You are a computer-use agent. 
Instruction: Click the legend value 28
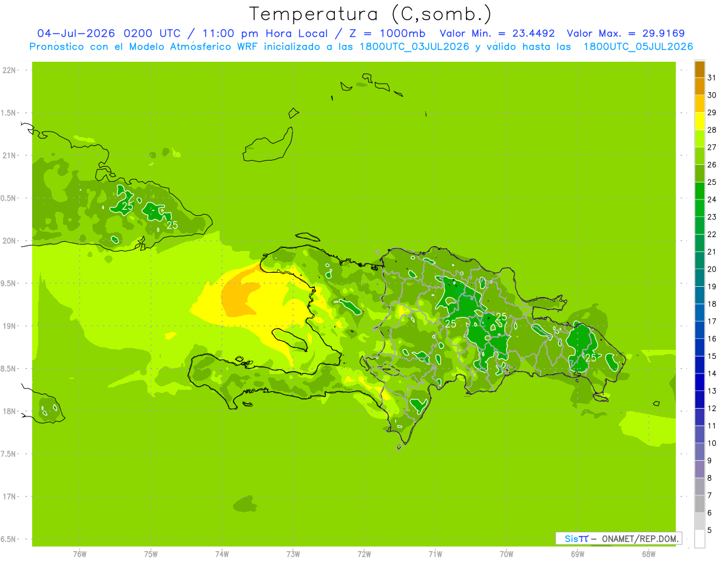pos(712,130)
